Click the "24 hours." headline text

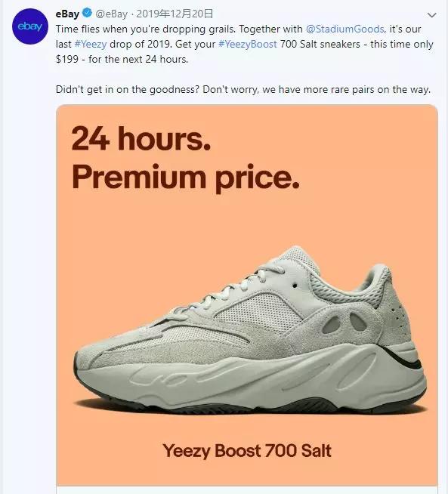[x=141, y=139]
